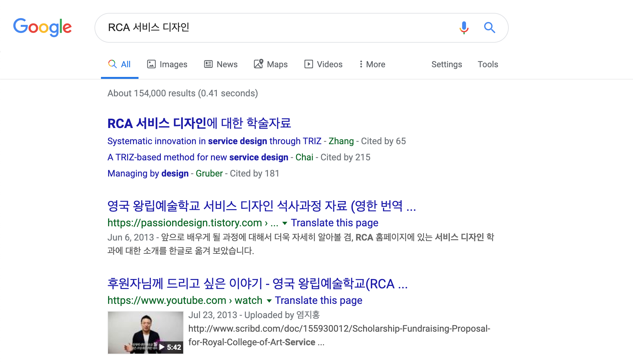Open the 'Managing by design' scholarly article
The image size is (633, 364).
coord(148,174)
